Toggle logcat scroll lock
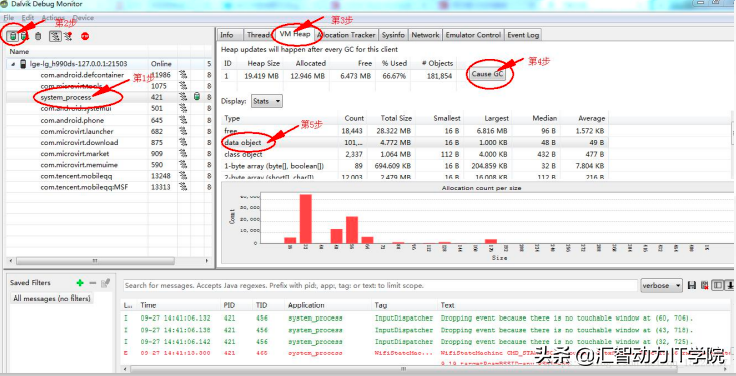The height and width of the screenshot is (376, 736). coord(730,285)
